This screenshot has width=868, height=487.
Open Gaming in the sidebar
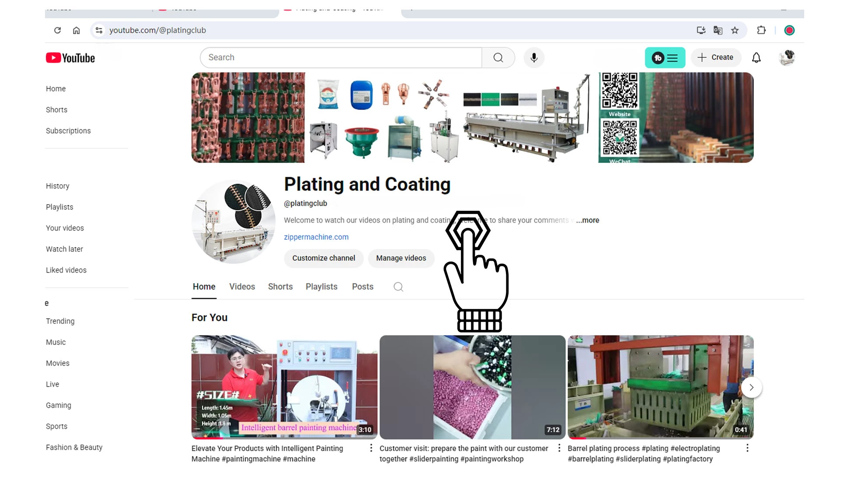pyautogui.click(x=58, y=405)
